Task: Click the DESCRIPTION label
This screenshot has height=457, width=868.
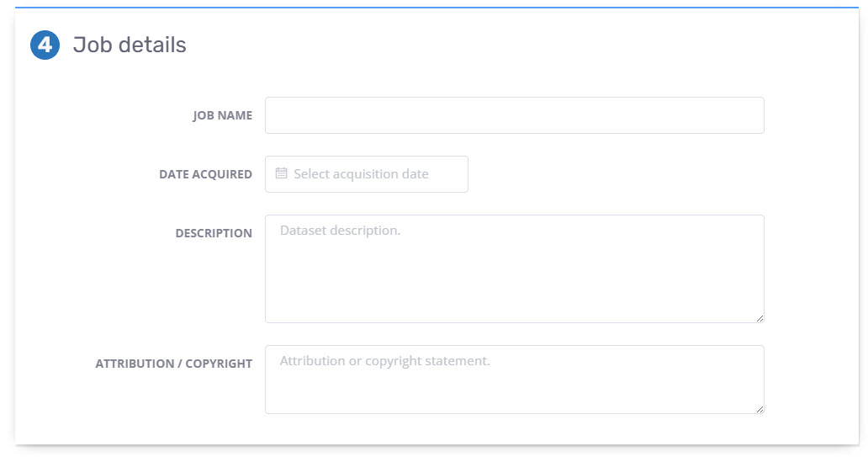Action: pos(214,234)
